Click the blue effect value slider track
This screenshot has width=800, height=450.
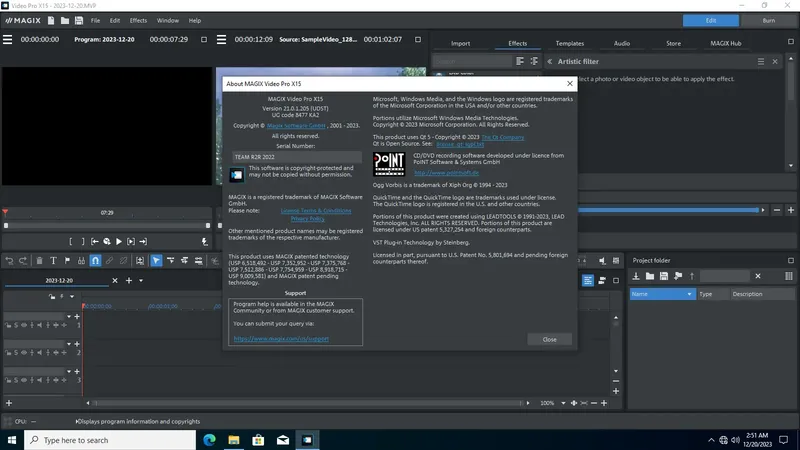tap(669, 210)
